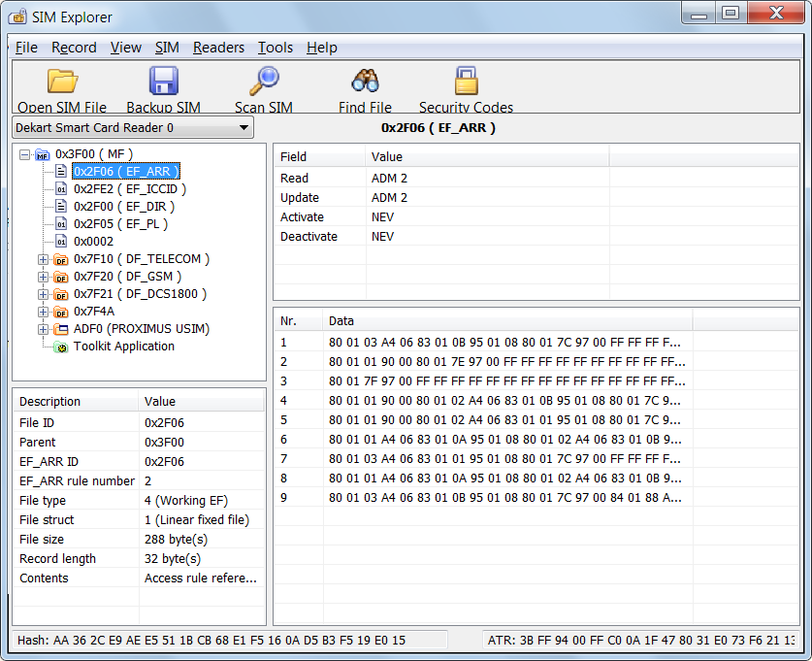
Task: Click the Open SIM File toolbar icon
Action: pos(61,80)
